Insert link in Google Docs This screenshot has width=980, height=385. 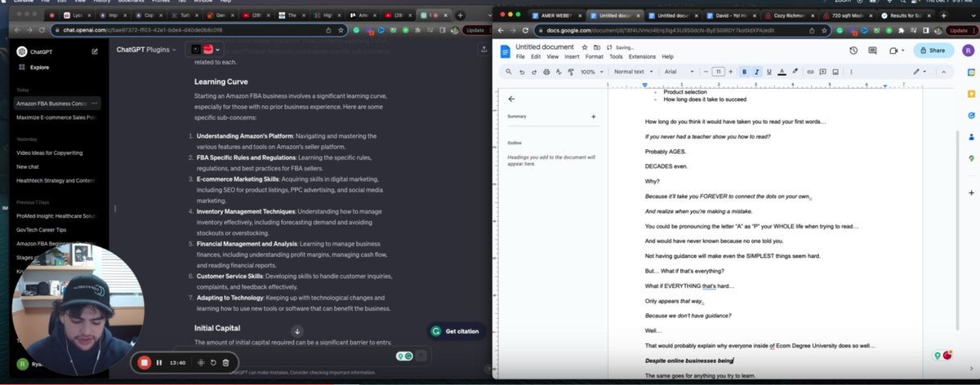[x=810, y=72]
